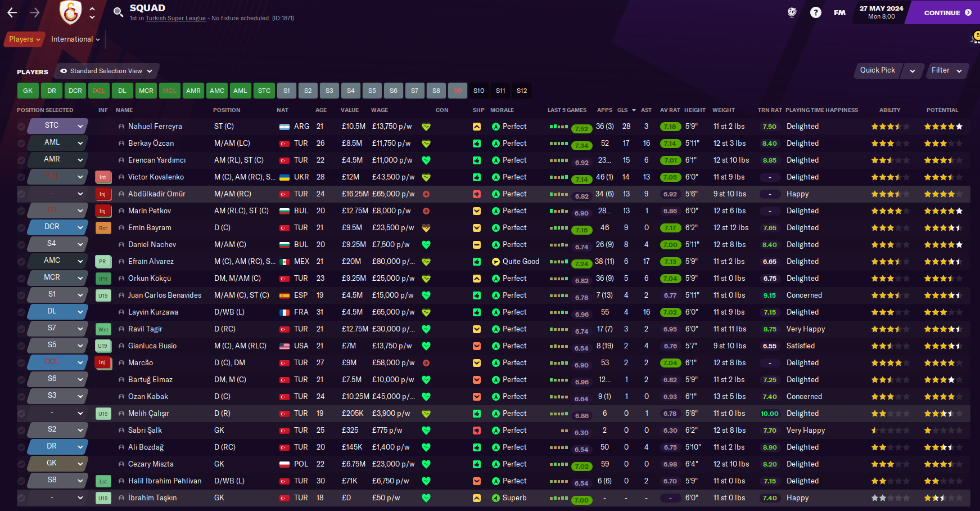Open the Filter dropdown

point(947,70)
